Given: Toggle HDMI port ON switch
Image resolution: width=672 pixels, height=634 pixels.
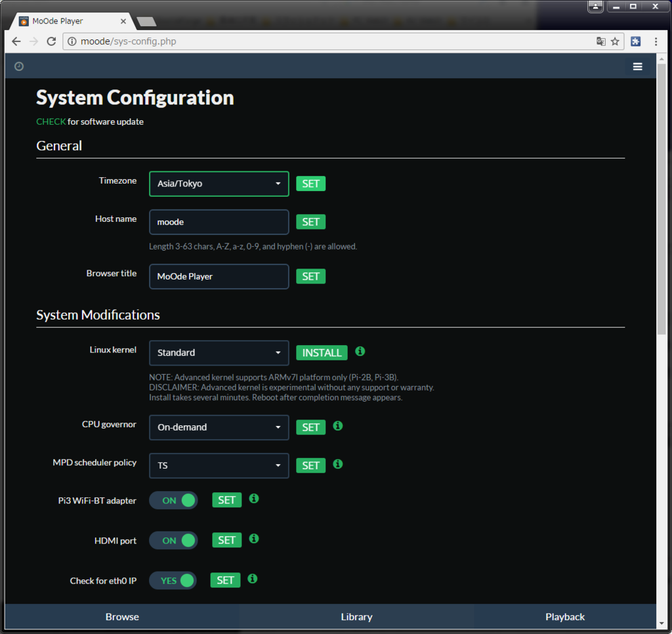Looking at the screenshot, I should click(173, 541).
